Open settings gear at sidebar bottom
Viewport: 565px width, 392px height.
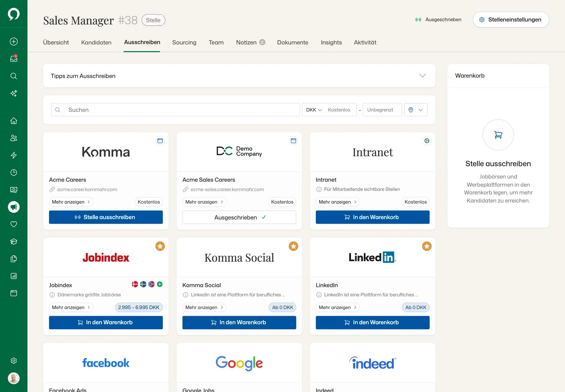[x=14, y=361]
